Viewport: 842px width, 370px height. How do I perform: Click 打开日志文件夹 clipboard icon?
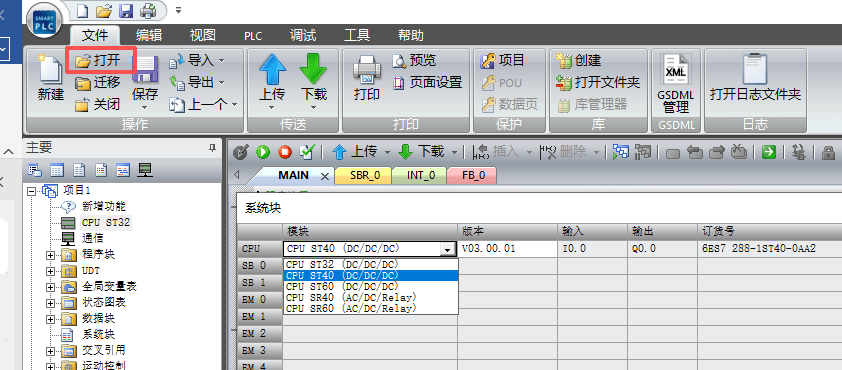[755, 69]
